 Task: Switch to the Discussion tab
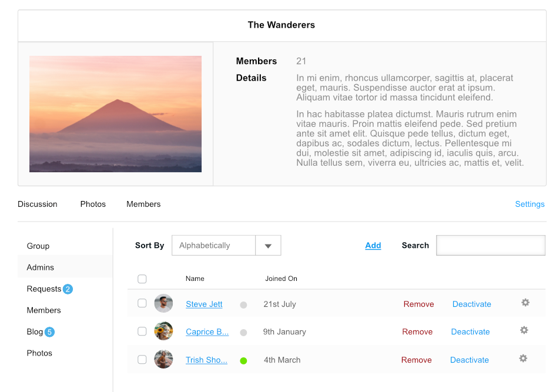click(38, 204)
